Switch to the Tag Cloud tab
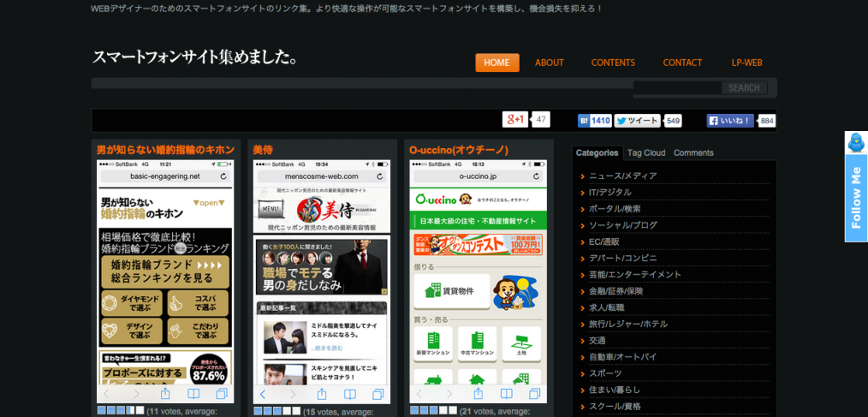The image size is (868, 417). (646, 153)
